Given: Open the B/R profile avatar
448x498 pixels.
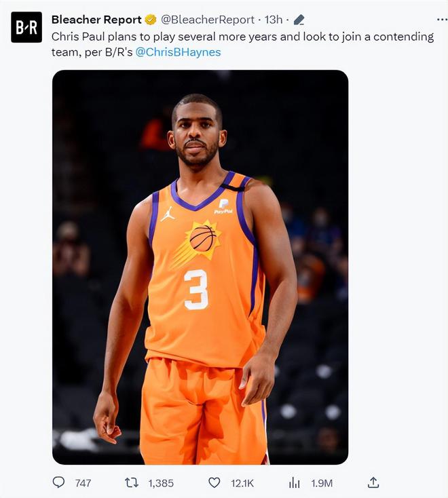Looking at the screenshot, I should [26, 27].
